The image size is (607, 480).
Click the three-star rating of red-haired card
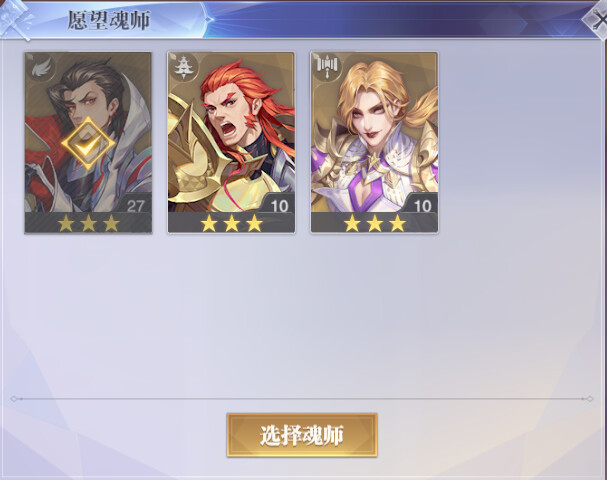(231, 223)
